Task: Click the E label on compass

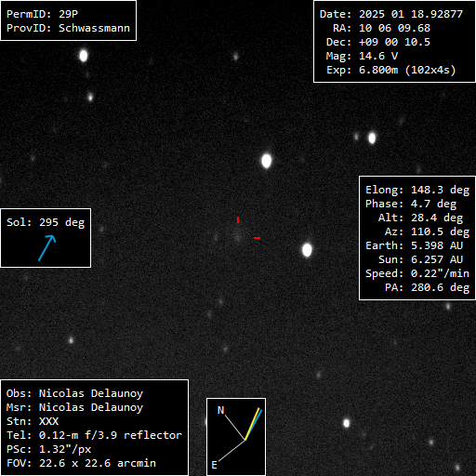Action: [214, 465]
